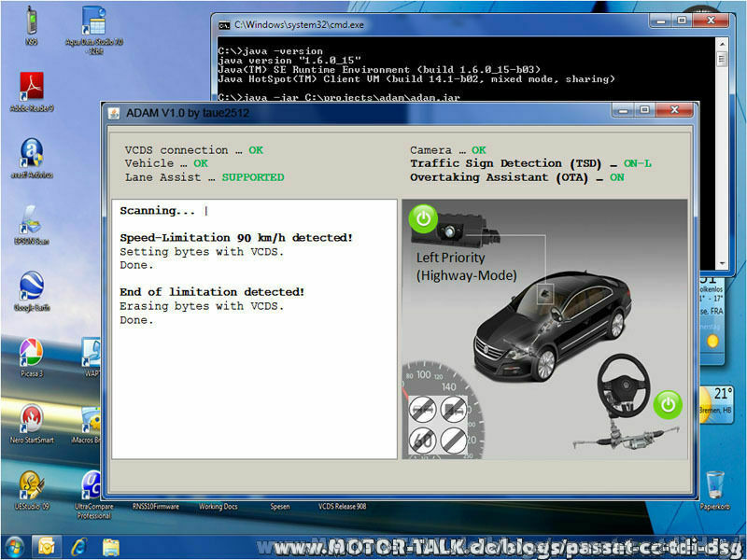747x560 pixels.
Task: Click the cmd.exe title bar icon
Action: point(224,25)
